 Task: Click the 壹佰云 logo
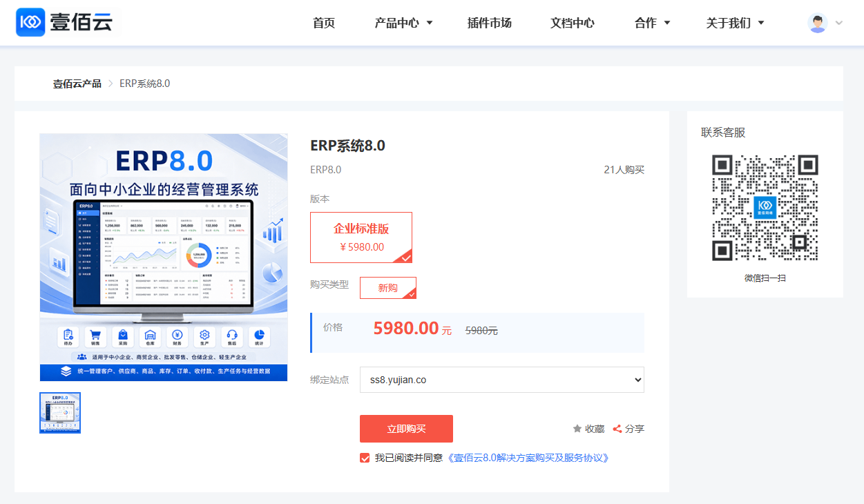pos(65,22)
